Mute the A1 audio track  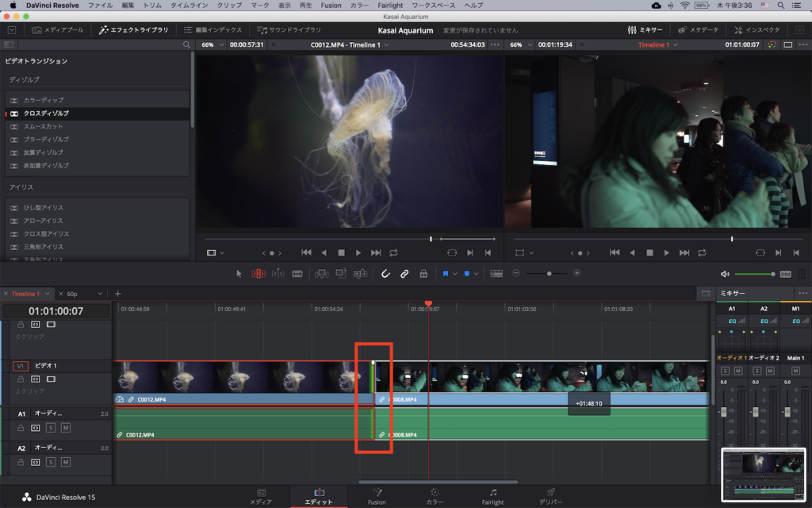[66, 428]
